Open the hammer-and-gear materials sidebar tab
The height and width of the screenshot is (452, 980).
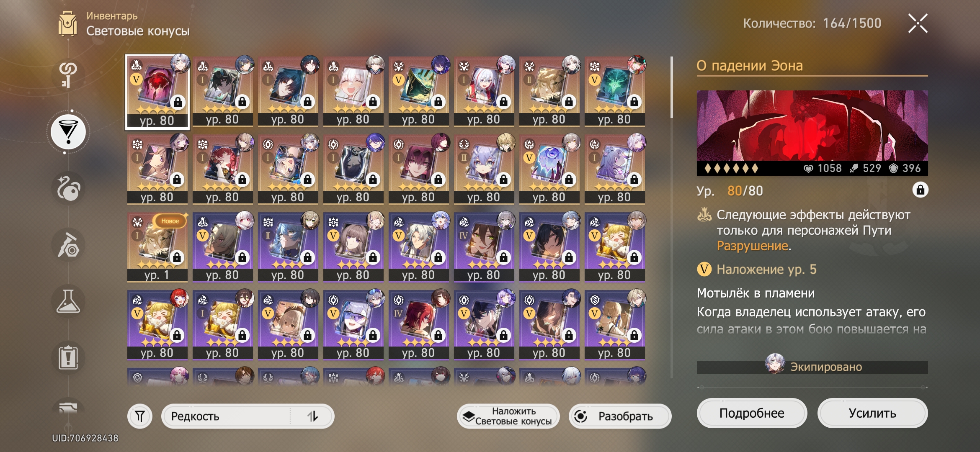tap(68, 245)
